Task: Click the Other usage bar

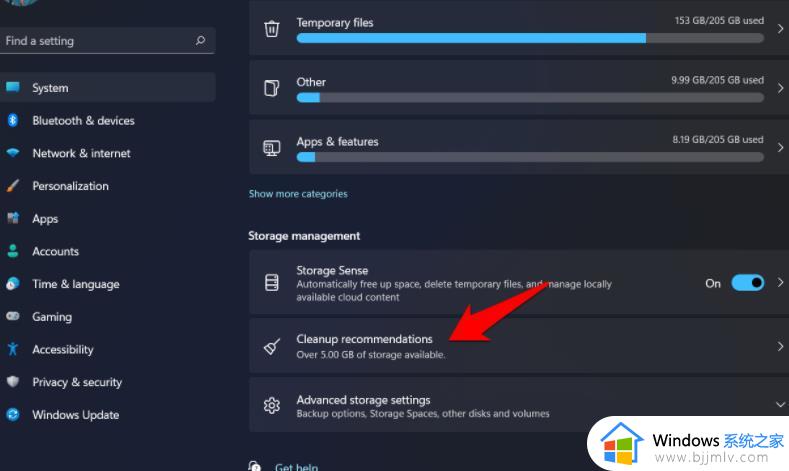Action: 530,98
